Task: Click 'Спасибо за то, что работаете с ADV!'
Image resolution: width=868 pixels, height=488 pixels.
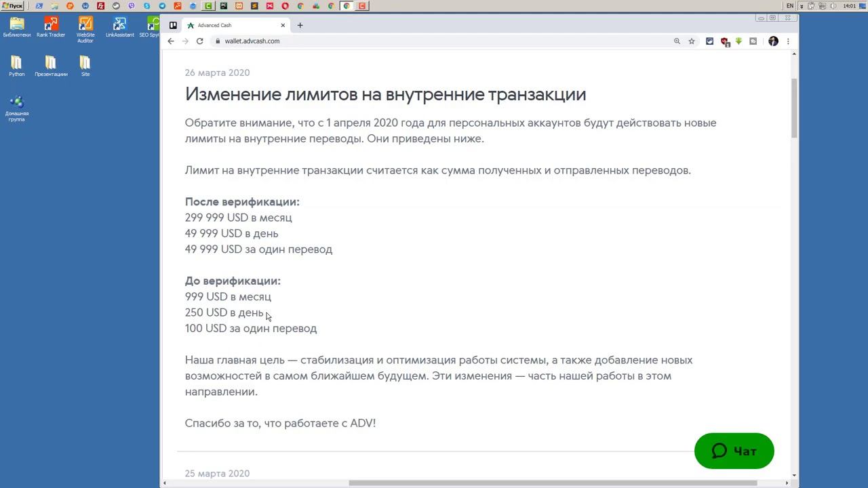Action: pyautogui.click(x=280, y=423)
